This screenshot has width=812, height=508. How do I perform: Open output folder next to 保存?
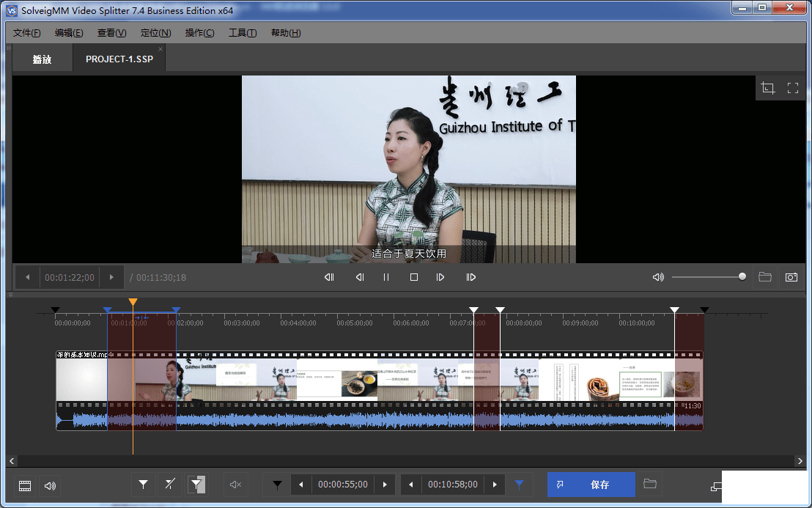(x=650, y=485)
